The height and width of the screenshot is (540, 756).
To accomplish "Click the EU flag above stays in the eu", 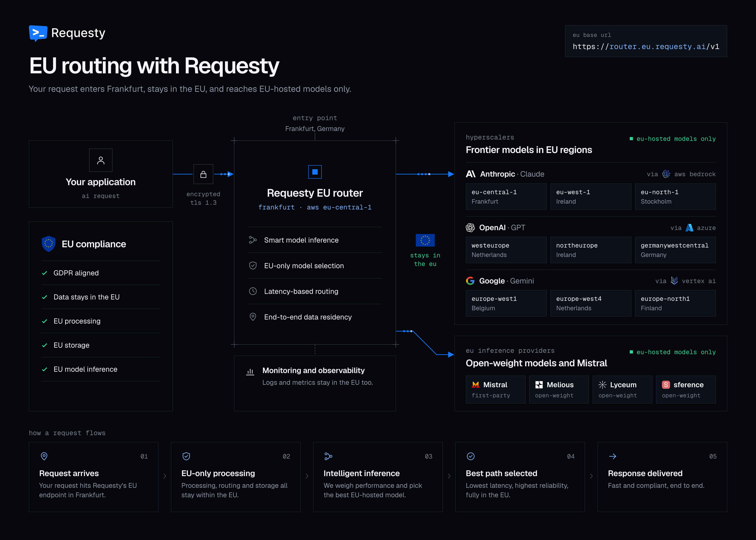I will click(425, 240).
